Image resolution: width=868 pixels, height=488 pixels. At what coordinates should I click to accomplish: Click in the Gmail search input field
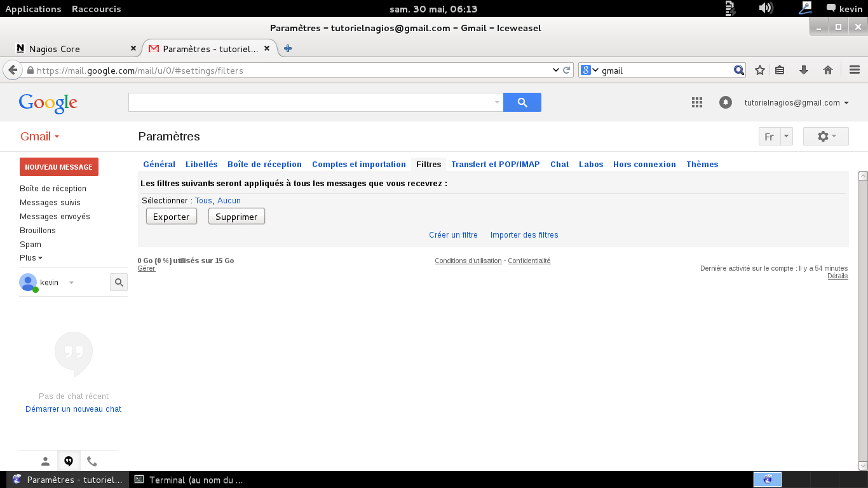(311, 102)
